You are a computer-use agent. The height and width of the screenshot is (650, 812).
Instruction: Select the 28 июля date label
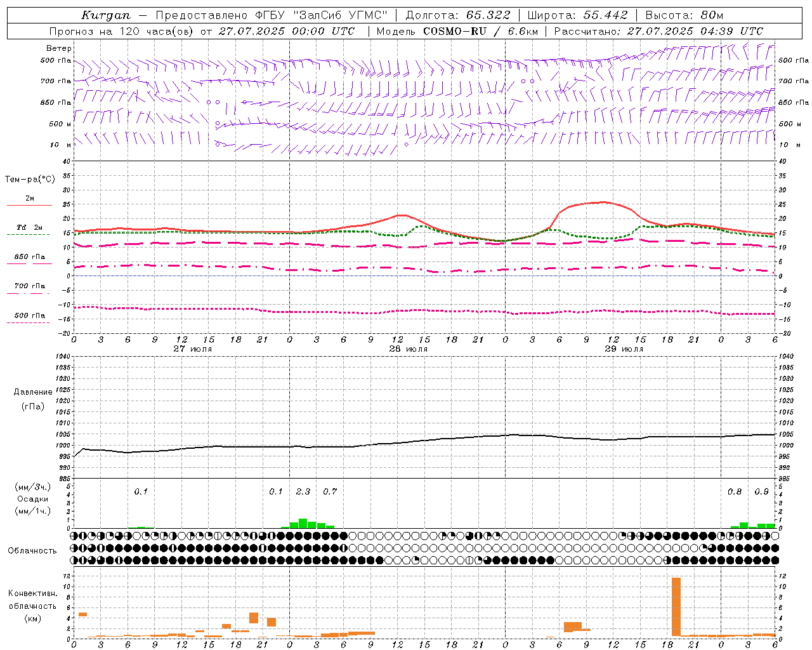coord(408,348)
